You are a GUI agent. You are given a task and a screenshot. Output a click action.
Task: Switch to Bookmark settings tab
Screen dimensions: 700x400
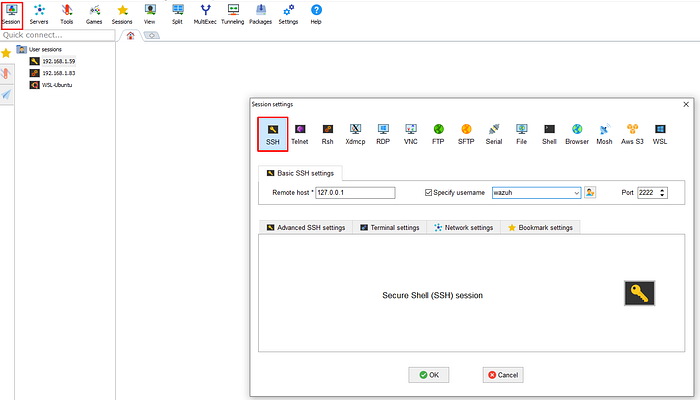(540, 227)
